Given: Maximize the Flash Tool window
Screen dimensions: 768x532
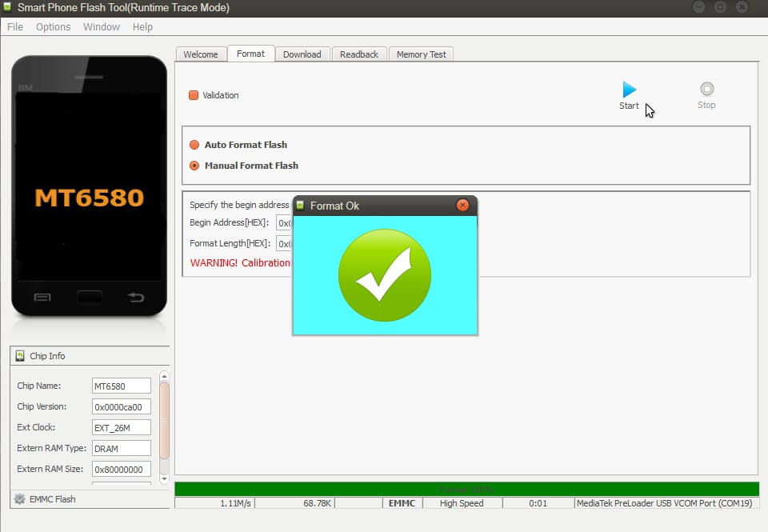Looking at the screenshot, I should coord(721,7).
